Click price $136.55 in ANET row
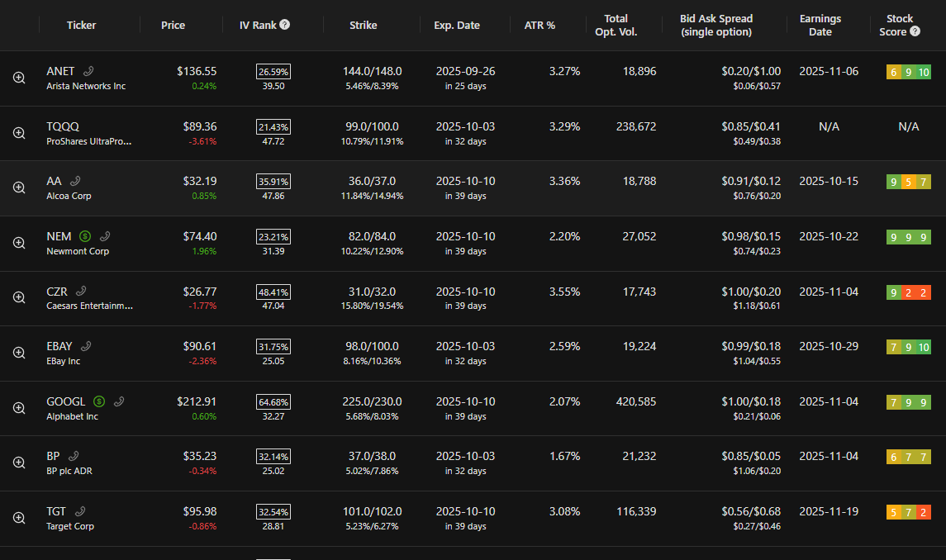 click(197, 71)
